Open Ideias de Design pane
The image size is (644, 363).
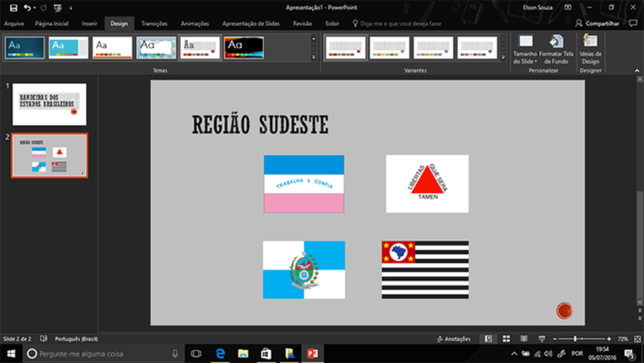tap(590, 49)
